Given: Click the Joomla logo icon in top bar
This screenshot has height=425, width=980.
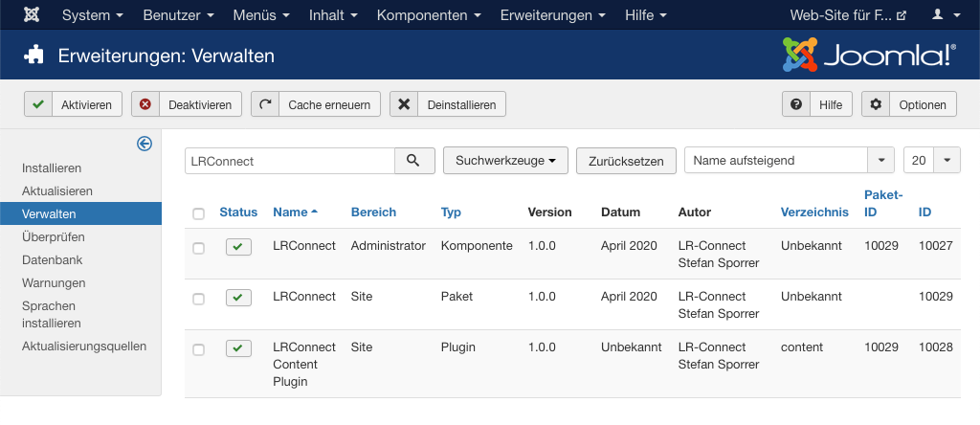Looking at the screenshot, I should click(x=32, y=15).
